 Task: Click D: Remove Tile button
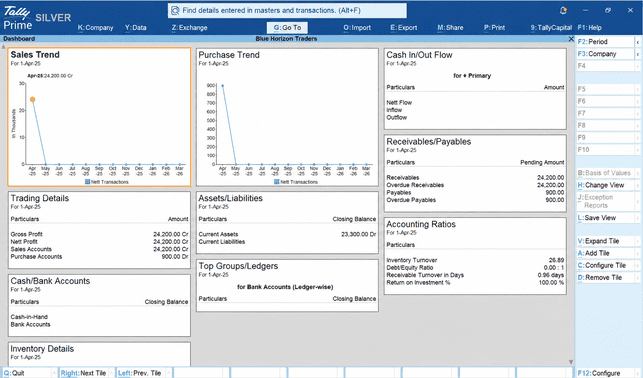[605, 278]
